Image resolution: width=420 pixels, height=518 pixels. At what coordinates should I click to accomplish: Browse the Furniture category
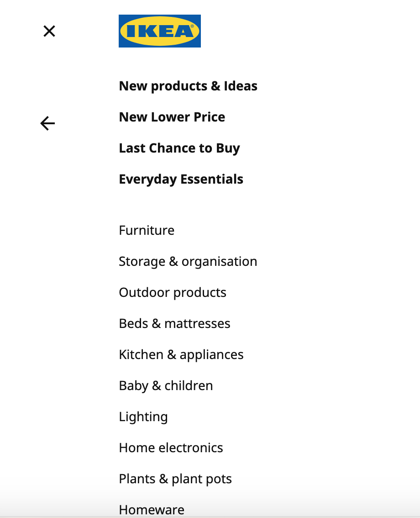(147, 230)
